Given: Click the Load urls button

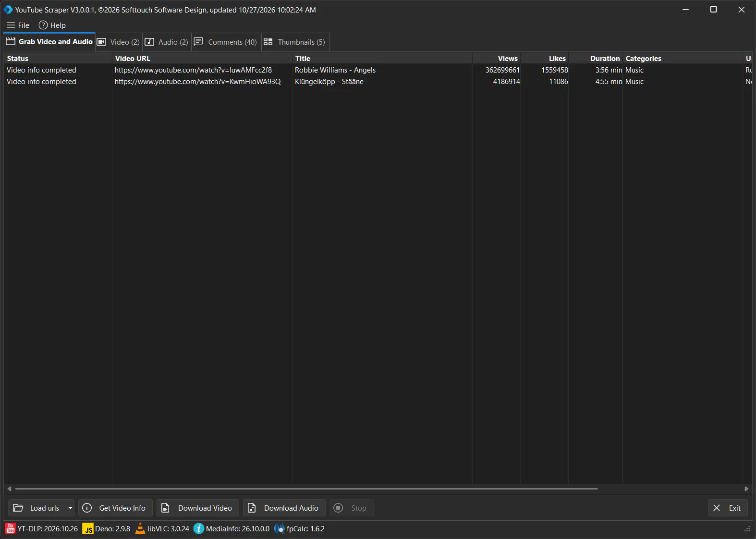Looking at the screenshot, I should coord(37,508).
